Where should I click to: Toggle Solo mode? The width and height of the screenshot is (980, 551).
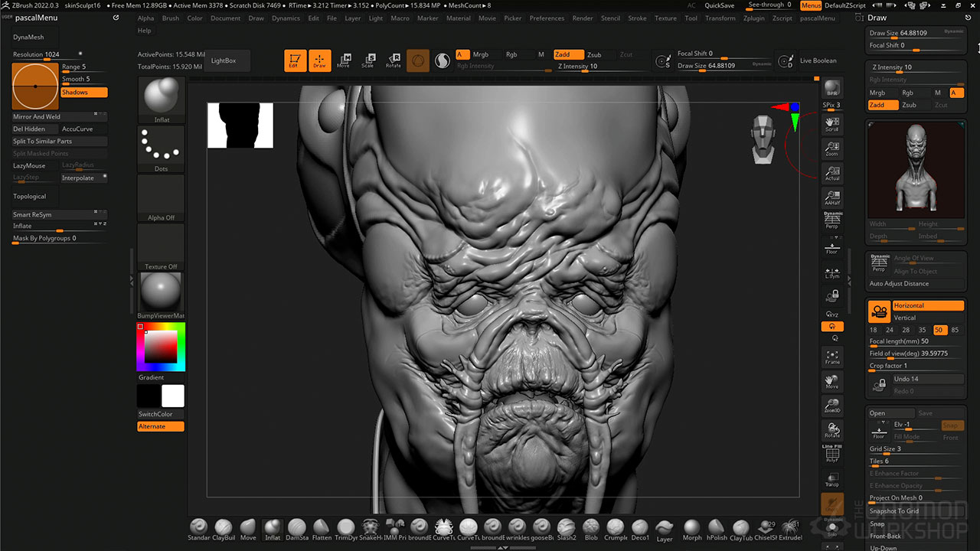(x=832, y=528)
